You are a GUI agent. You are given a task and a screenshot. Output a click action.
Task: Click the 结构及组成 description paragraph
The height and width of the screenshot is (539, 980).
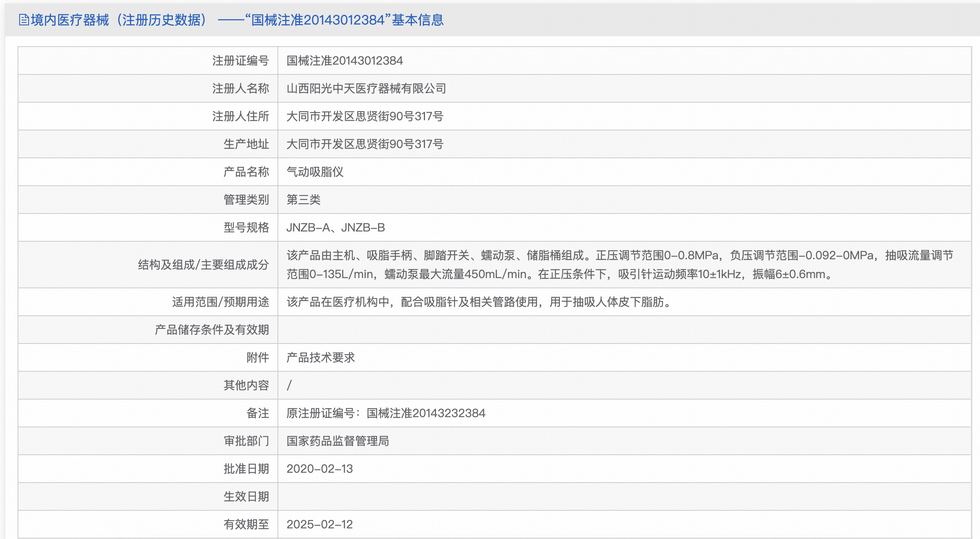pos(620,265)
